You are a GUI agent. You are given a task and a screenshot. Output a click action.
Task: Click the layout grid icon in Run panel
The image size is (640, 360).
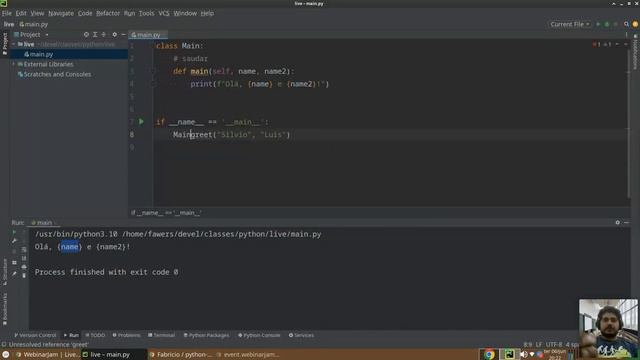[14, 262]
